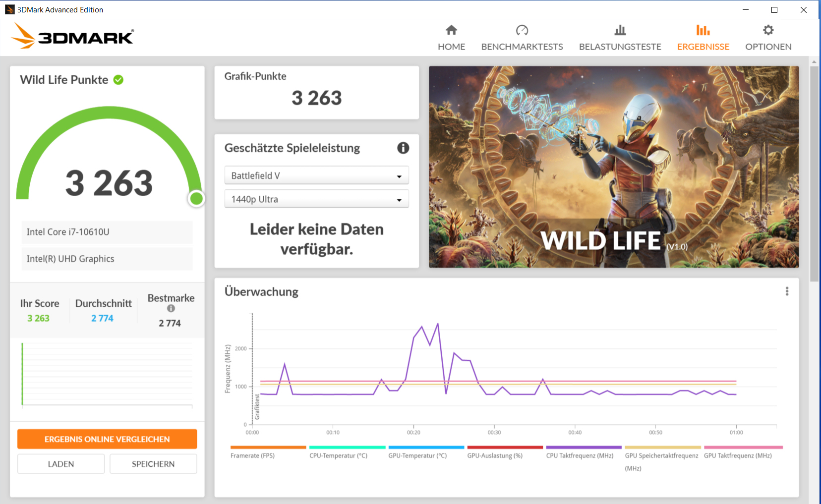Toggle Framerate (FPS) legend entry
The width and height of the screenshot is (821, 504).
268,453
